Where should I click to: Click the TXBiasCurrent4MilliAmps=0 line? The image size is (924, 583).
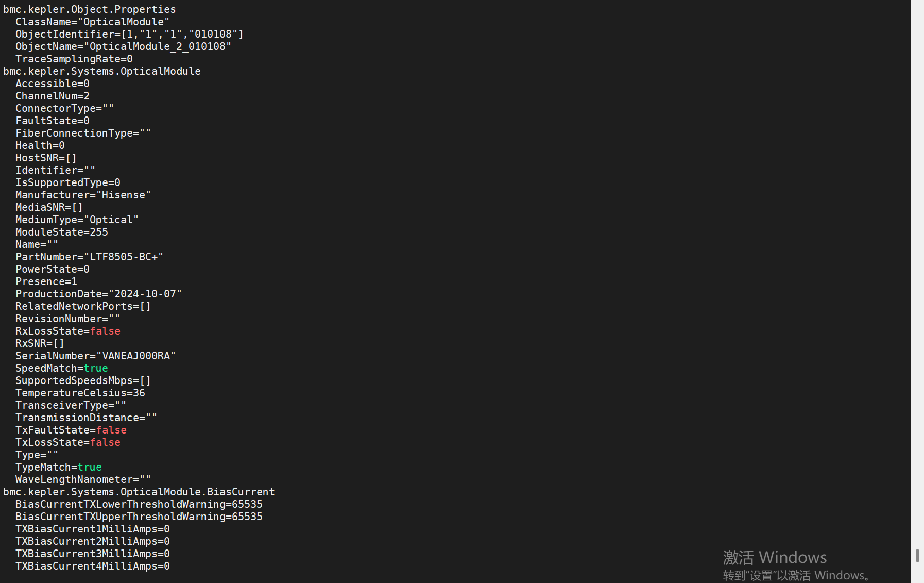[92, 566]
